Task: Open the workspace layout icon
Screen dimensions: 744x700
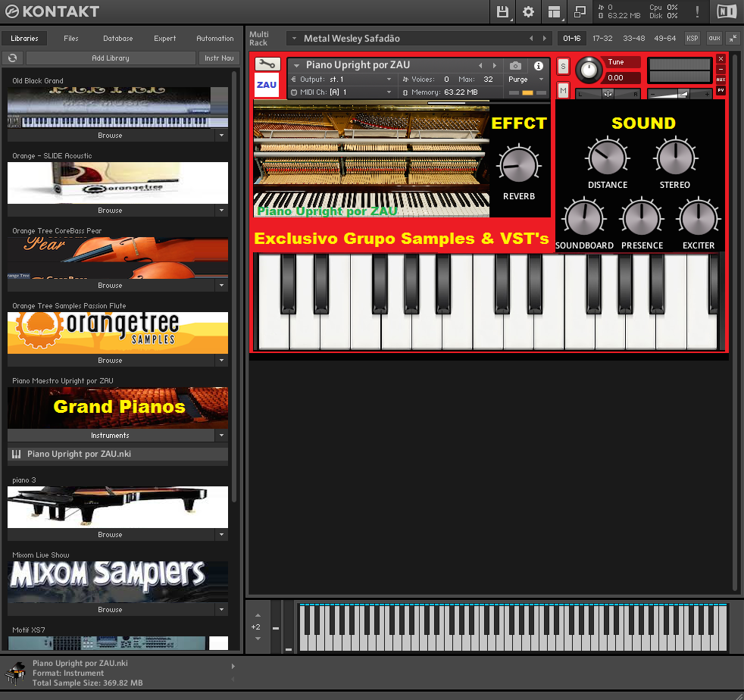Action: (x=554, y=12)
